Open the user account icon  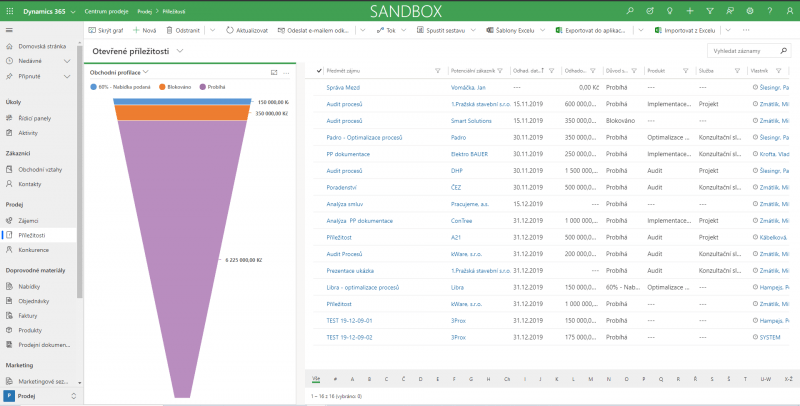click(790, 11)
